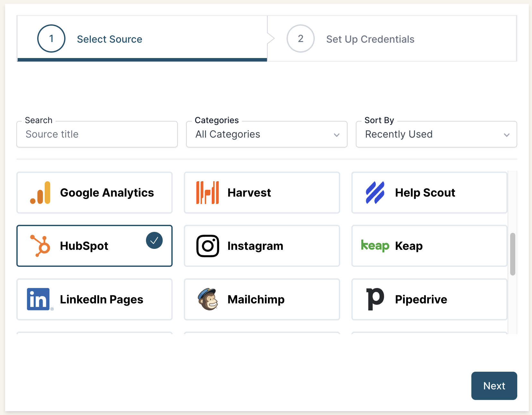The height and width of the screenshot is (415, 532).
Task: Click the Mailchimp monkey icon
Action: [207, 299]
